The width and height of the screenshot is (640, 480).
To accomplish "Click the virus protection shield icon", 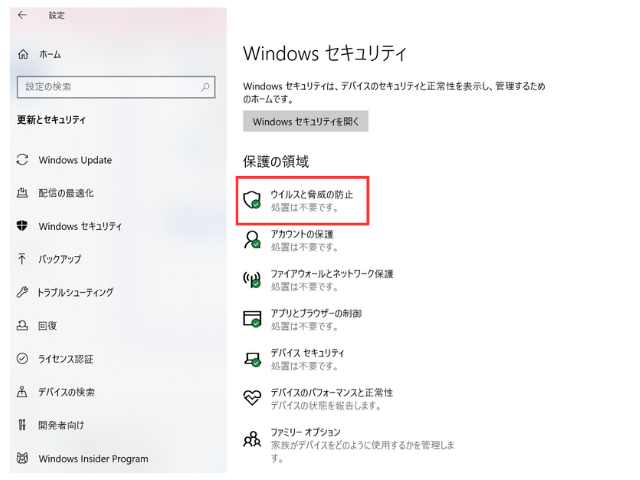I will (x=252, y=200).
